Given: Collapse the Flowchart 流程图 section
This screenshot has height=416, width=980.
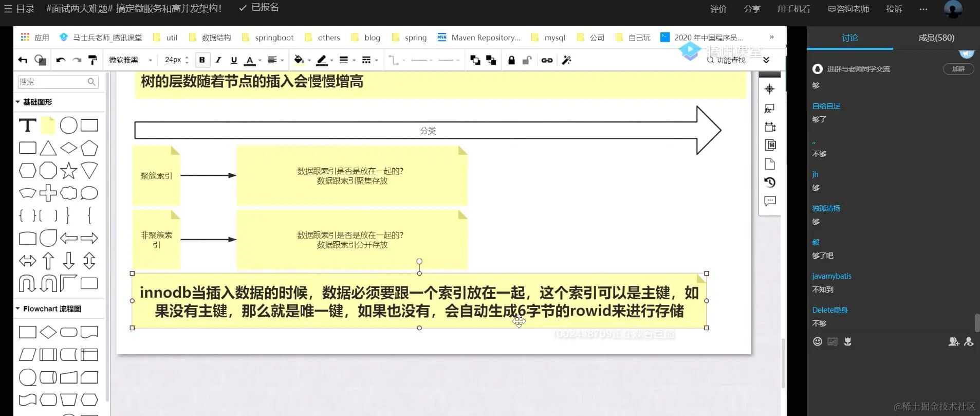Looking at the screenshot, I should tap(48, 309).
